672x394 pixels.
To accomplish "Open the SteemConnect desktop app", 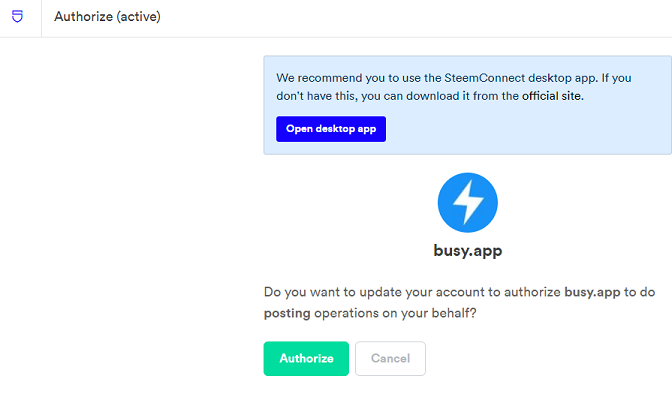I will click(331, 129).
